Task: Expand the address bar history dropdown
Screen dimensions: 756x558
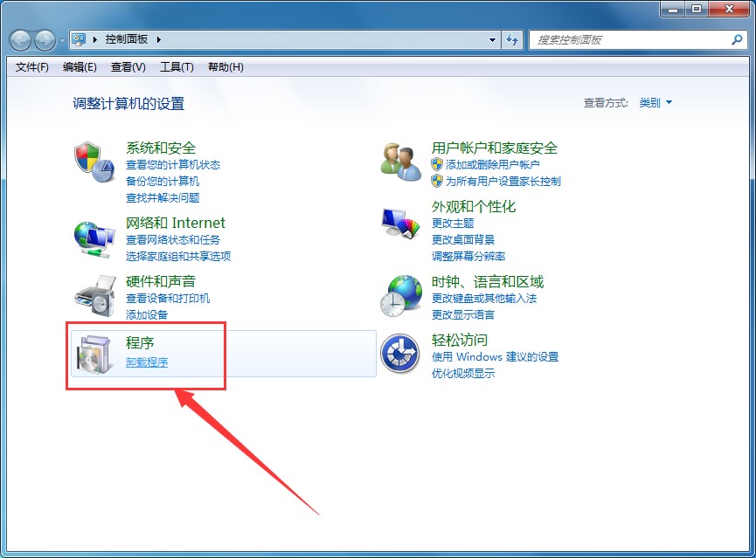Action: [492, 40]
